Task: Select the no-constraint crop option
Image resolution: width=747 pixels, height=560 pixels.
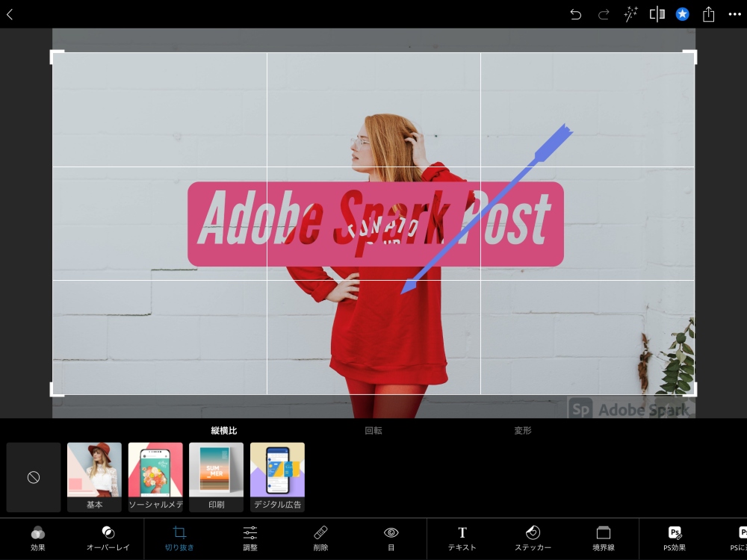Action: [x=34, y=477]
